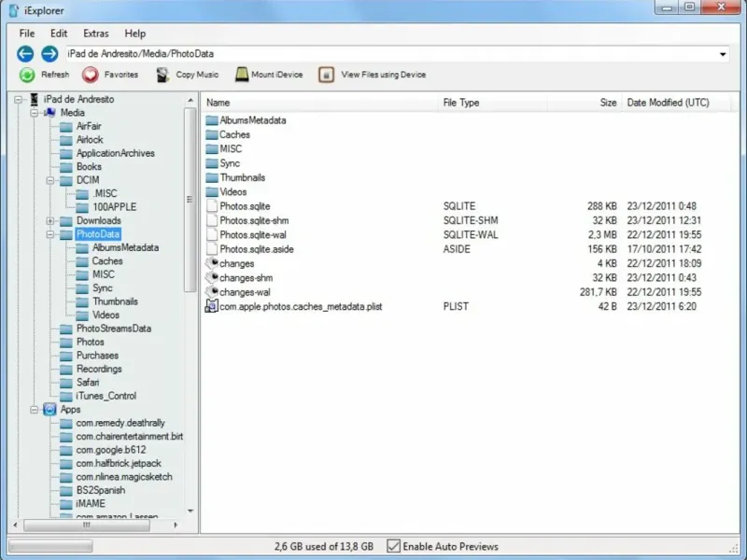Click tree scrollbar down arrow
747x560 pixels.
(x=190, y=511)
